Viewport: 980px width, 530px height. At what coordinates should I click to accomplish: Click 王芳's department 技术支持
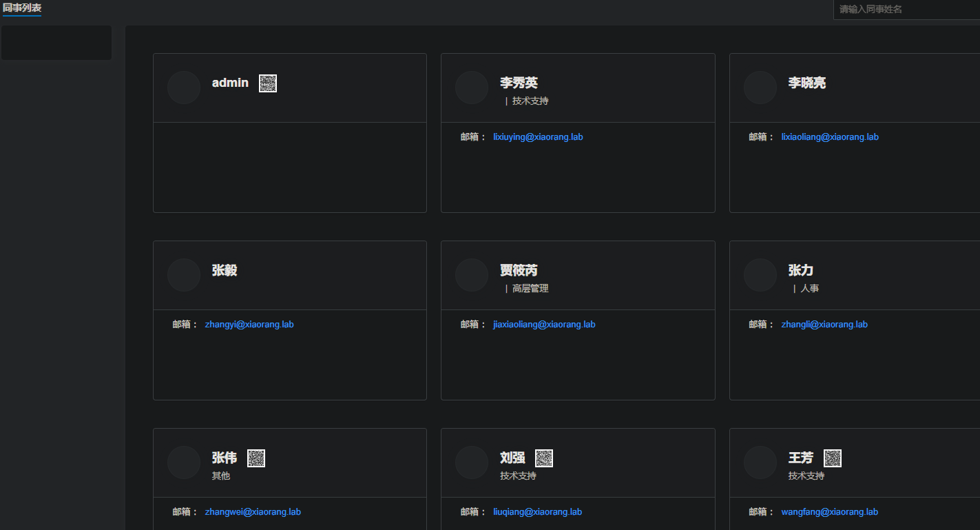click(x=806, y=476)
